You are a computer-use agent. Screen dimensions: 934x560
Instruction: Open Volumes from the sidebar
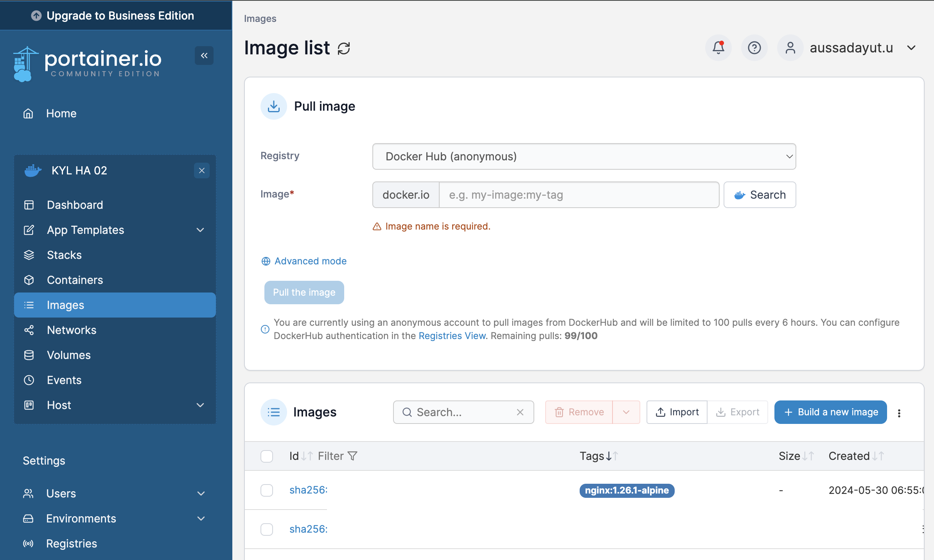[68, 355]
